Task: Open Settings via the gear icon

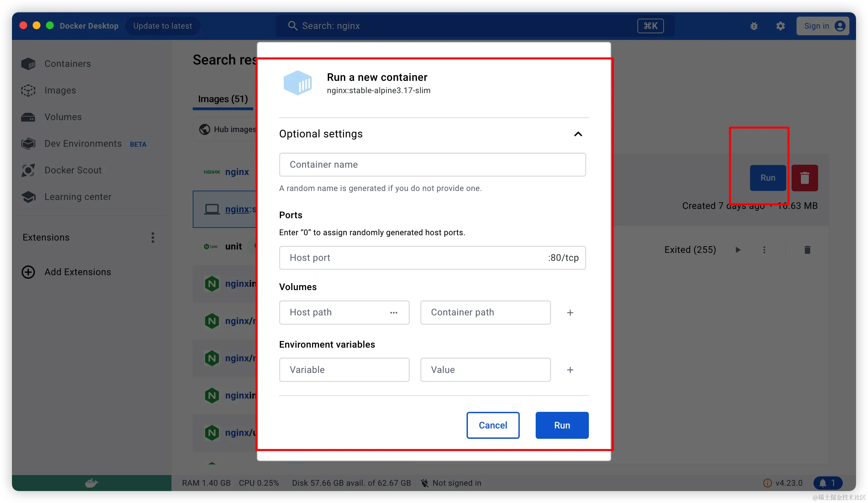Action: point(780,26)
